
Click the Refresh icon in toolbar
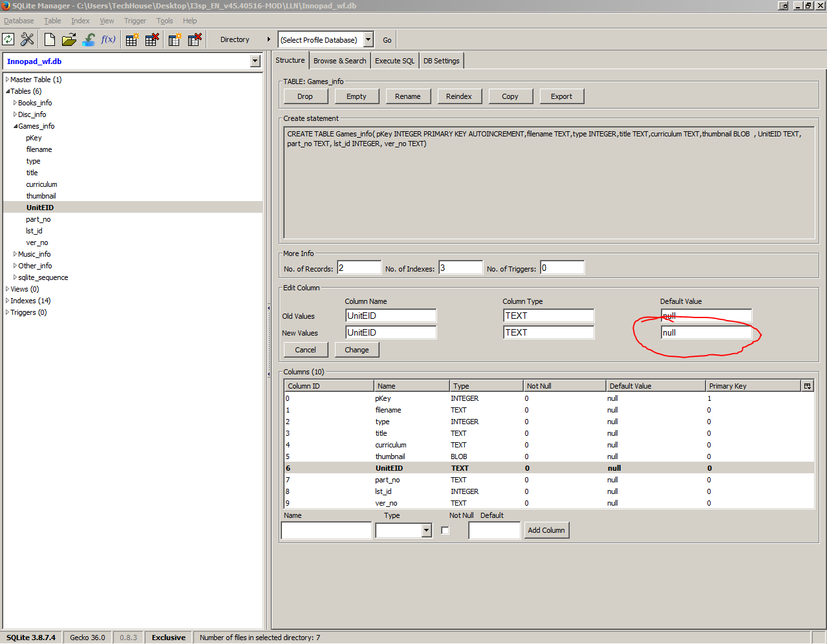(8, 39)
